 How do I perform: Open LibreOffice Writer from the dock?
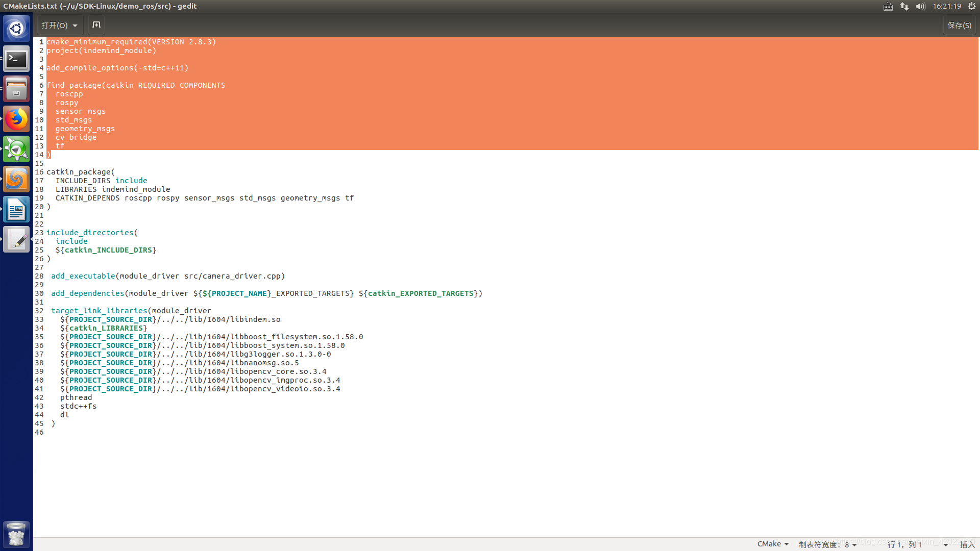16,210
